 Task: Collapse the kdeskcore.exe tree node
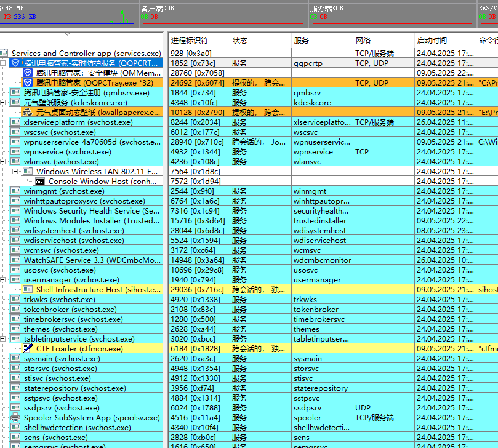(x=4, y=103)
